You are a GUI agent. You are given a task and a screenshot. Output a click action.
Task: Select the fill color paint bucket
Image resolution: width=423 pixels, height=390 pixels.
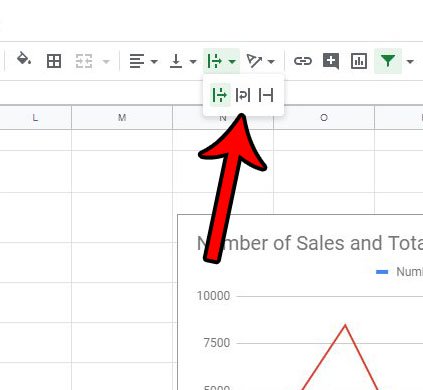[24, 59]
